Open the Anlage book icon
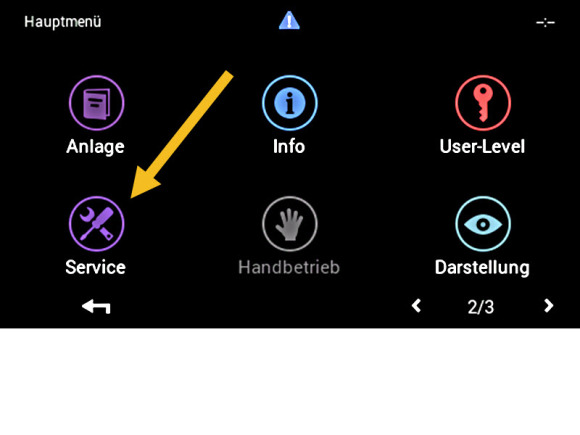Viewport: 580px width, 435px height. tap(97, 103)
